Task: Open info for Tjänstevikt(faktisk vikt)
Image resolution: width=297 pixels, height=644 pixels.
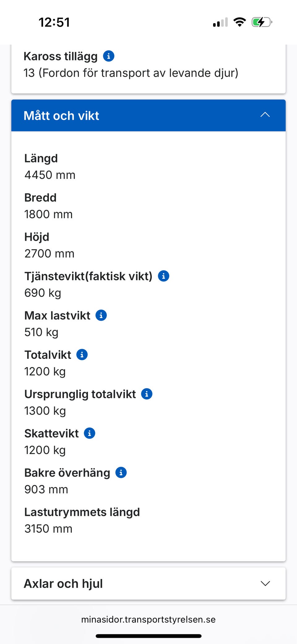Action: (164, 276)
